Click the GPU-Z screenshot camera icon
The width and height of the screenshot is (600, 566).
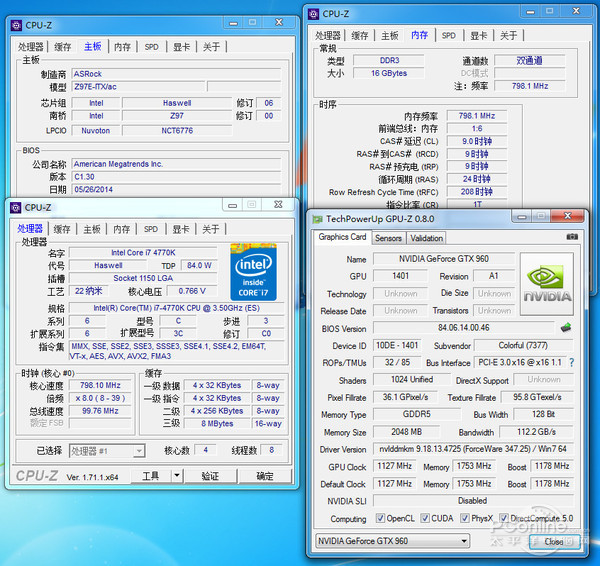[572, 238]
